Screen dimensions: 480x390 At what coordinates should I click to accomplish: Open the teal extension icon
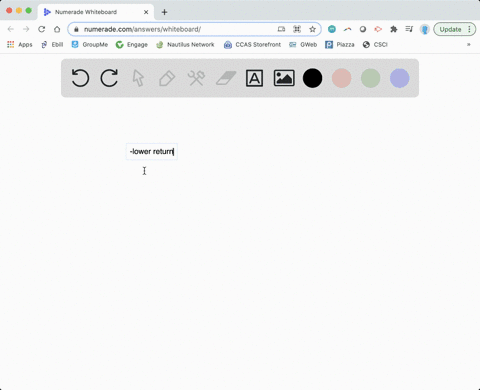[x=332, y=29]
